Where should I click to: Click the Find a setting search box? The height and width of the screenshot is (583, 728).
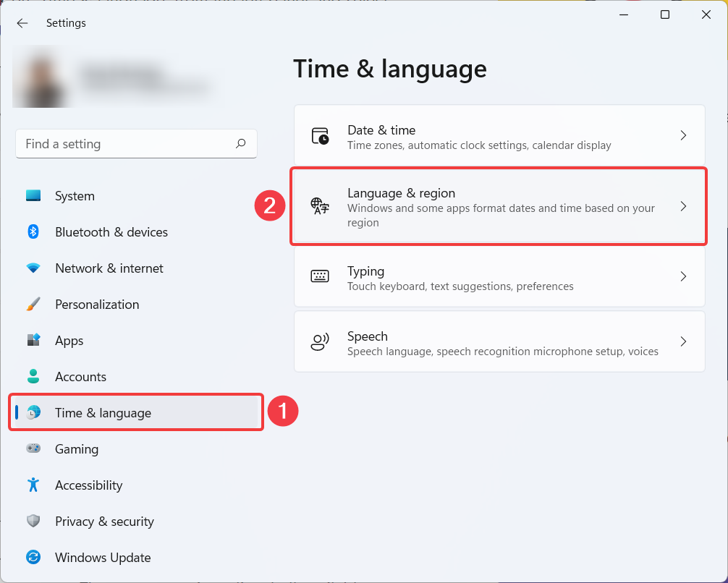pyautogui.click(x=137, y=144)
